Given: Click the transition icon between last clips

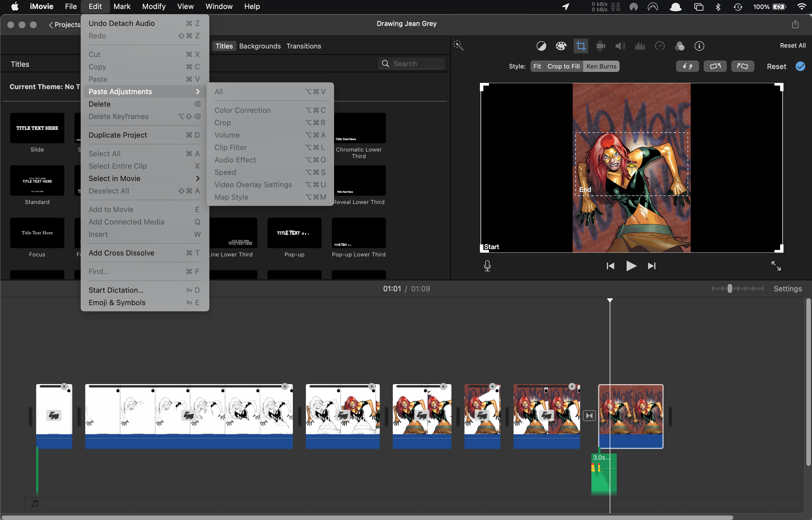Looking at the screenshot, I should pyautogui.click(x=589, y=415).
